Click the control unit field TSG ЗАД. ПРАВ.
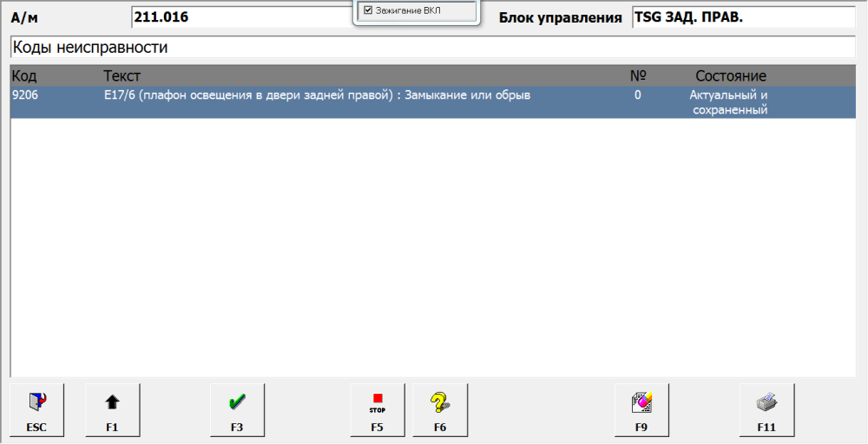 click(744, 17)
